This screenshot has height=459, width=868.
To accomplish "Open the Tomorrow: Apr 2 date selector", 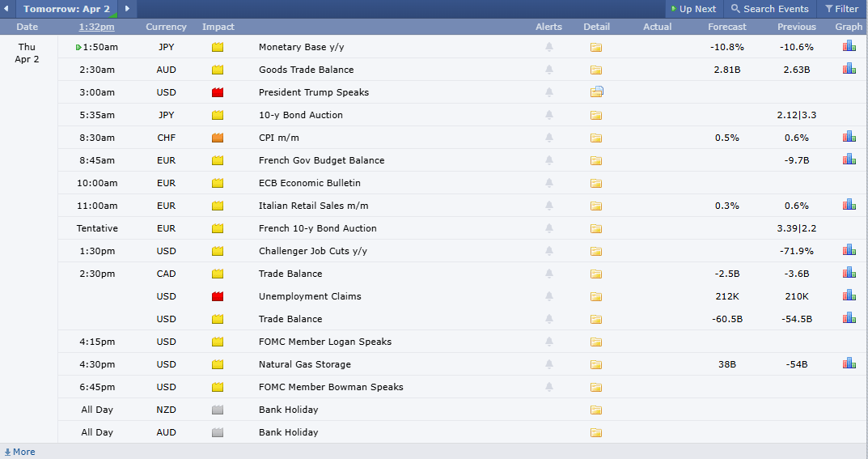I will (x=66, y=9).
